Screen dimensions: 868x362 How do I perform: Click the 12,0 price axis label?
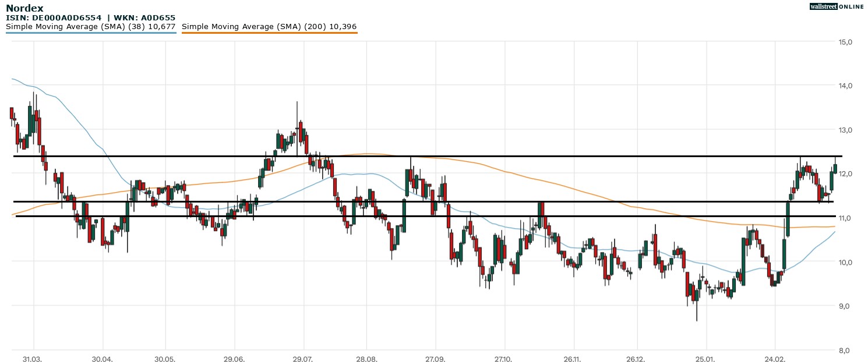845,174
